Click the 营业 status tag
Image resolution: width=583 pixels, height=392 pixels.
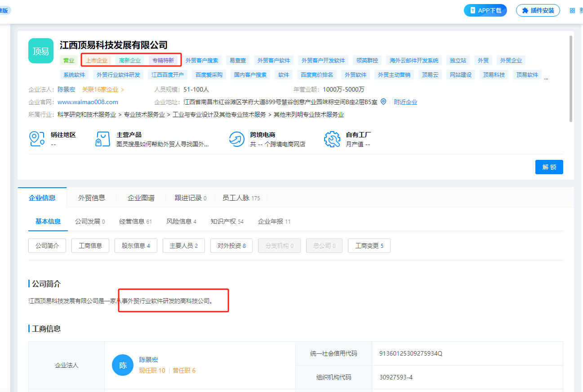69,61
